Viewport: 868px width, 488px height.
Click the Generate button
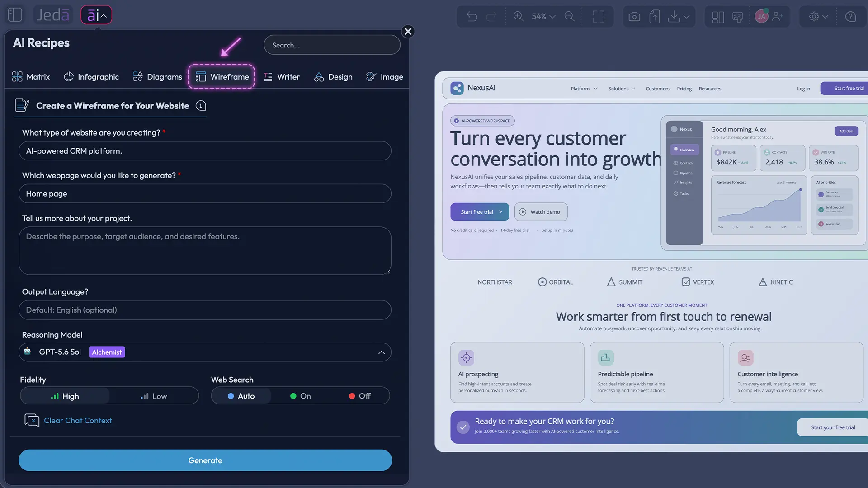205,460
